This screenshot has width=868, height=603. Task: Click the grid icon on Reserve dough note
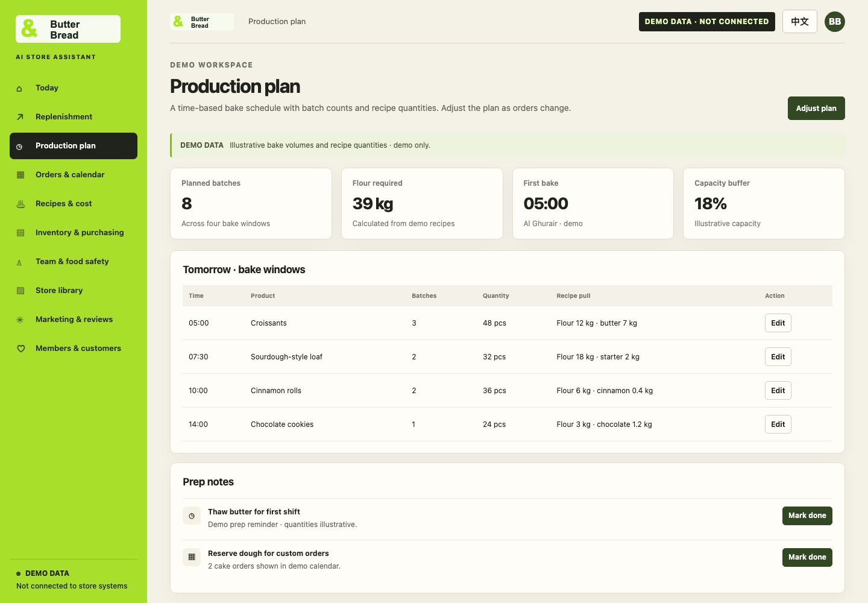(192, 557)
